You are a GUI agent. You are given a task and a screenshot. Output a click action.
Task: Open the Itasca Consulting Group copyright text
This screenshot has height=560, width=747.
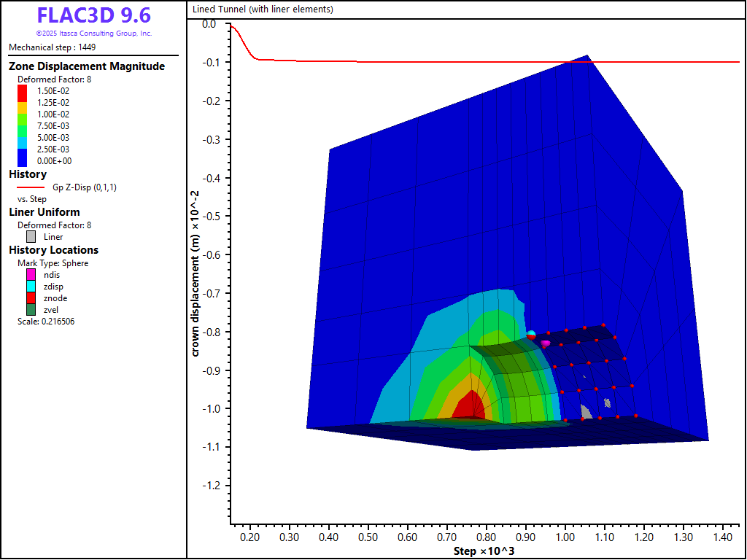pos(93,34)
